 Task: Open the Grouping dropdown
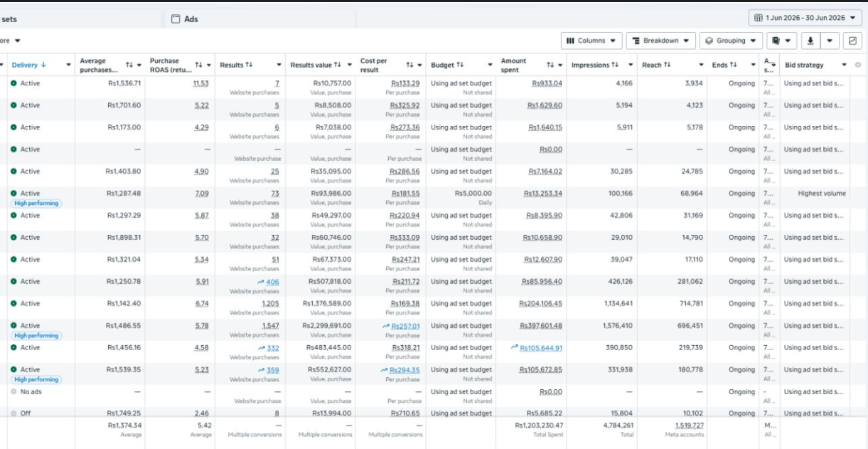point(732,41)
